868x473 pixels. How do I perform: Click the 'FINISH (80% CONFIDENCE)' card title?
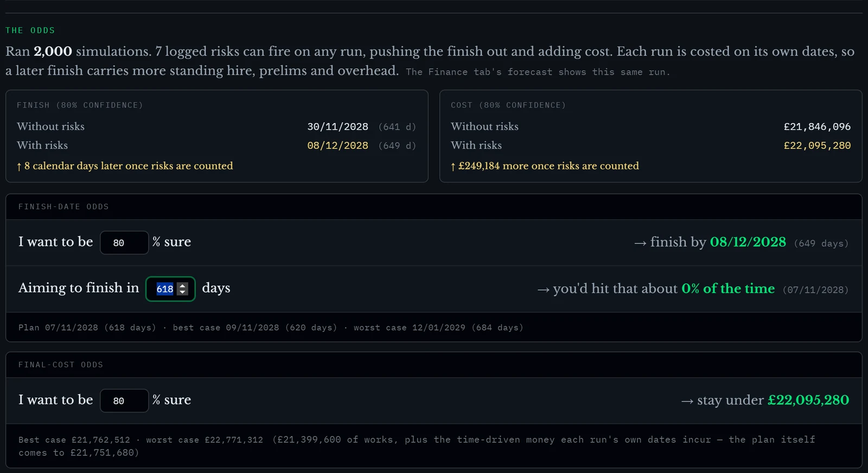80,105
